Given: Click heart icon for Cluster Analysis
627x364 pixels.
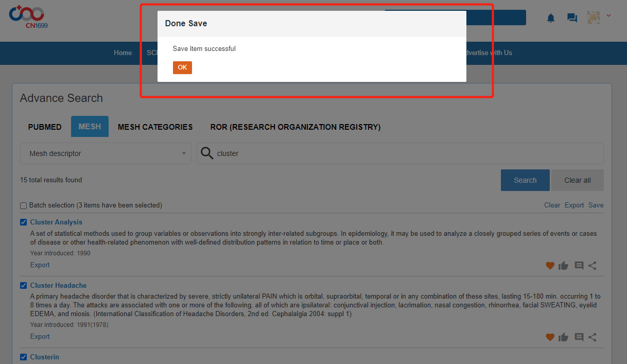Looking at the screenshot, I should coord(550,266).
